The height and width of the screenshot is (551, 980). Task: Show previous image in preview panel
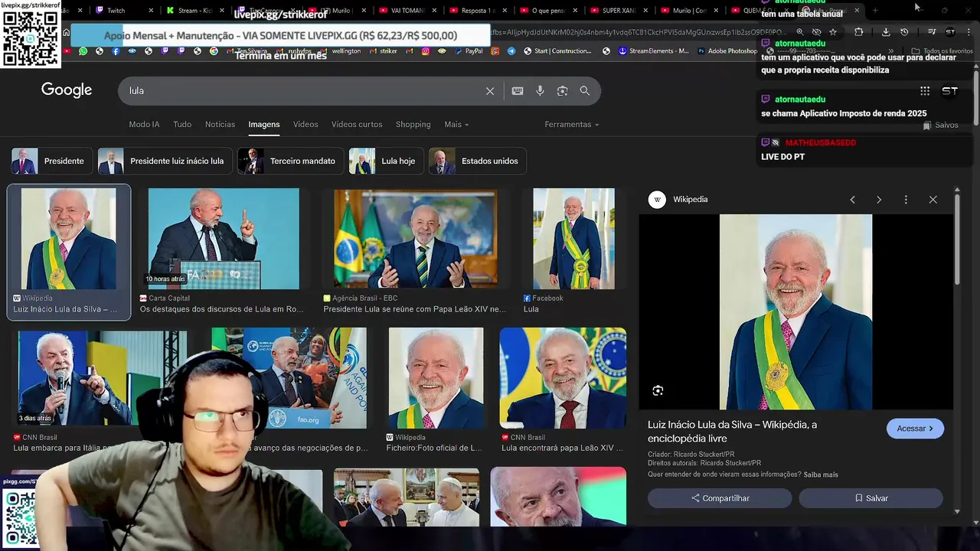pos(852,200)
